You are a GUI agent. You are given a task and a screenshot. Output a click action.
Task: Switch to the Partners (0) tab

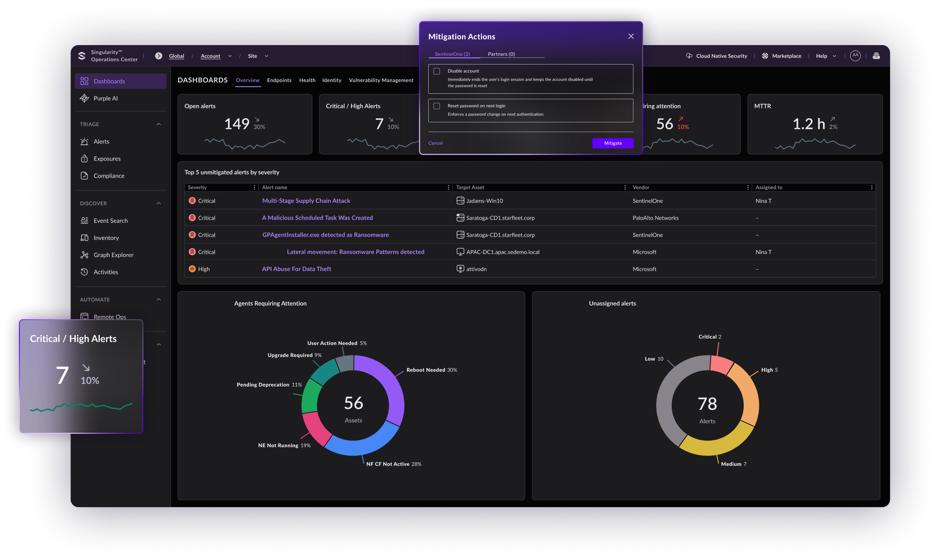tap(501, 54)
